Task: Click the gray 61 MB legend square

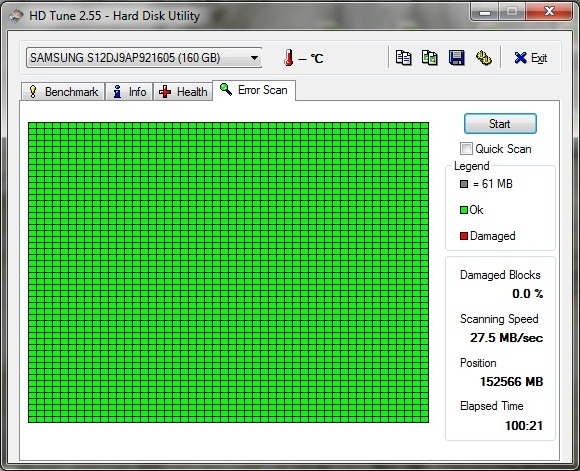Action: [x=464, y=184]
